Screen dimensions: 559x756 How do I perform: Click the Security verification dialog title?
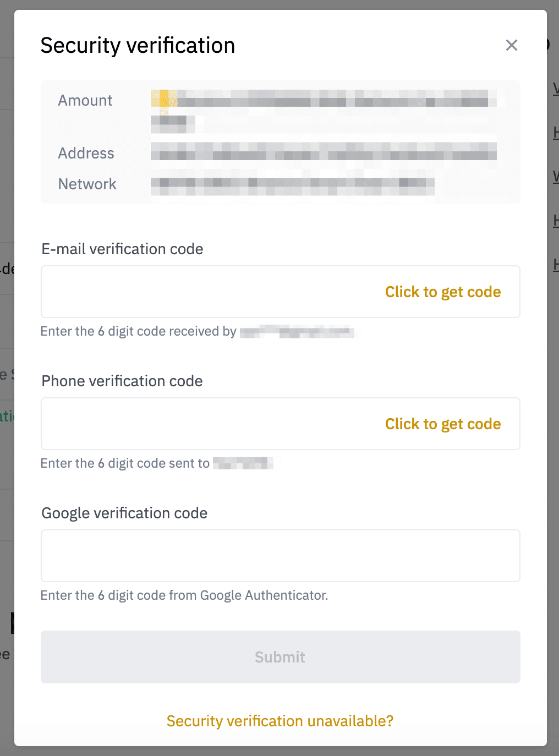click(138, 45)
